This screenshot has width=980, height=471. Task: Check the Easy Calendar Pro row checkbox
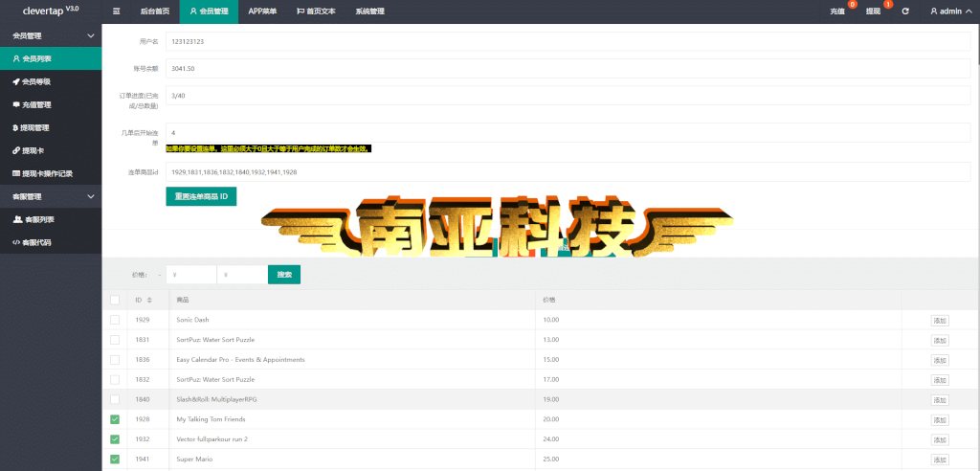click(115, 360)
